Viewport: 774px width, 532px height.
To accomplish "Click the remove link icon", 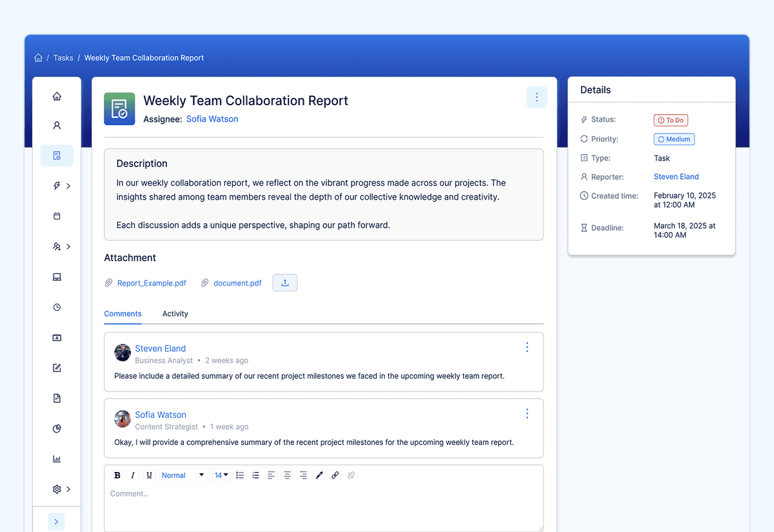I will (x=351, y=475).
